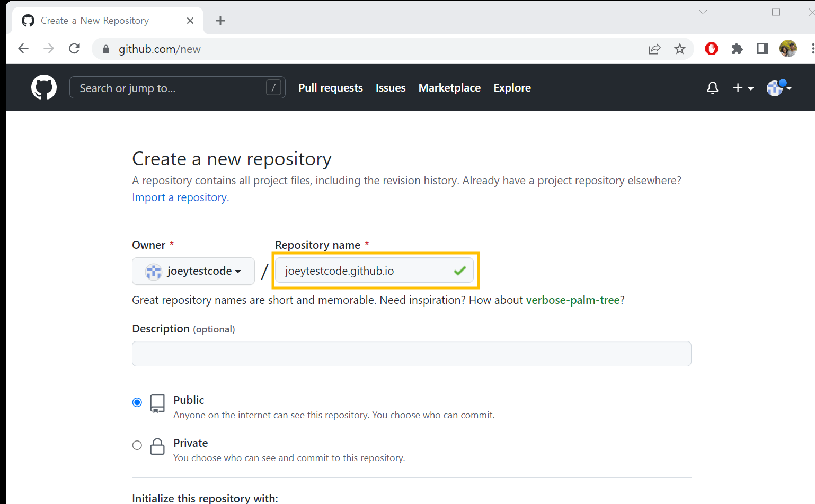Open Issues page
The width and height of the screenshot is (815, 504).
click(x=391, y=88)
